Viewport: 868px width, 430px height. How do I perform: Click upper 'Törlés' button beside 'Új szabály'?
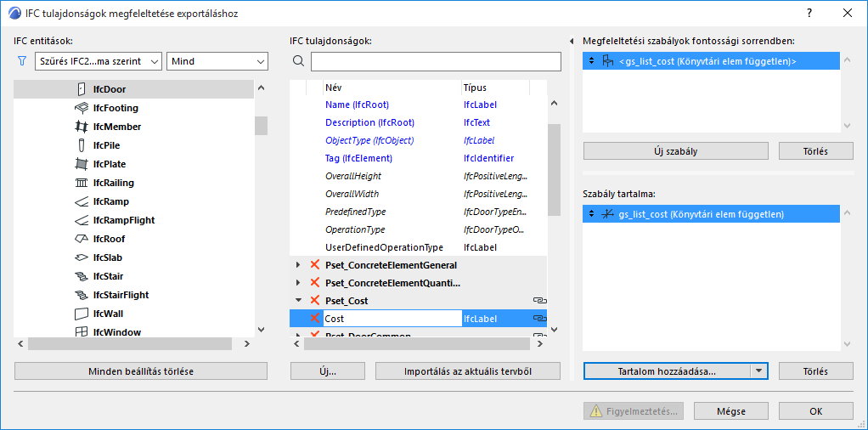click(x=815, y=150)
